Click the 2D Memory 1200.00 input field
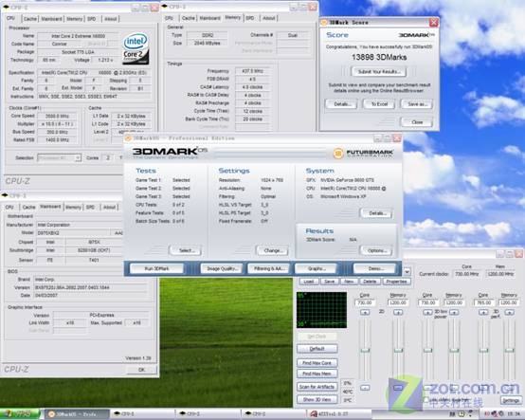The height and width of the screenshot is (420, 525). tap(398, 302)
